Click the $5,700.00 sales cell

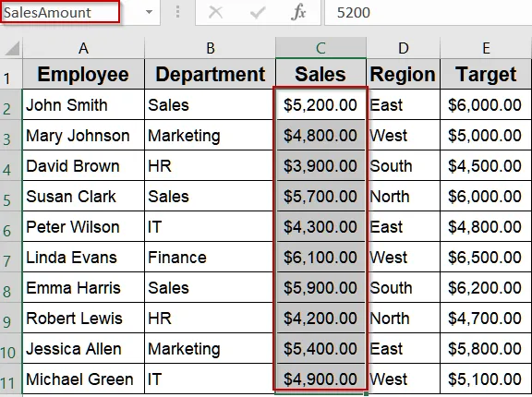[x=321, y=197]
